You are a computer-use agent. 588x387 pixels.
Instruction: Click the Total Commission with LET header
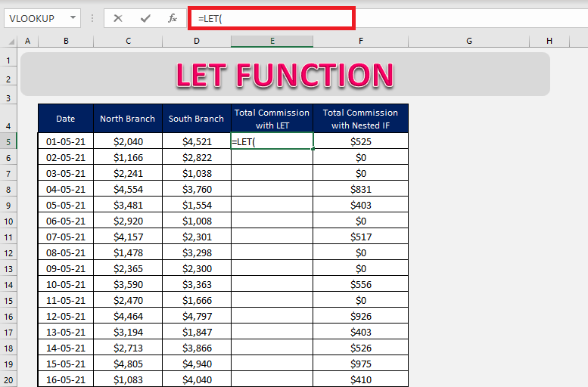[x=272, y=119]
